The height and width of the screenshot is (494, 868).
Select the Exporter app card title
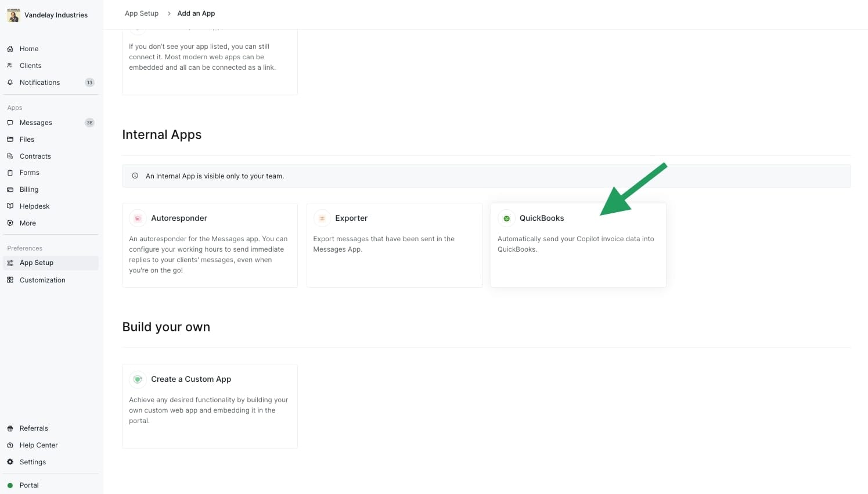point(351,219)
